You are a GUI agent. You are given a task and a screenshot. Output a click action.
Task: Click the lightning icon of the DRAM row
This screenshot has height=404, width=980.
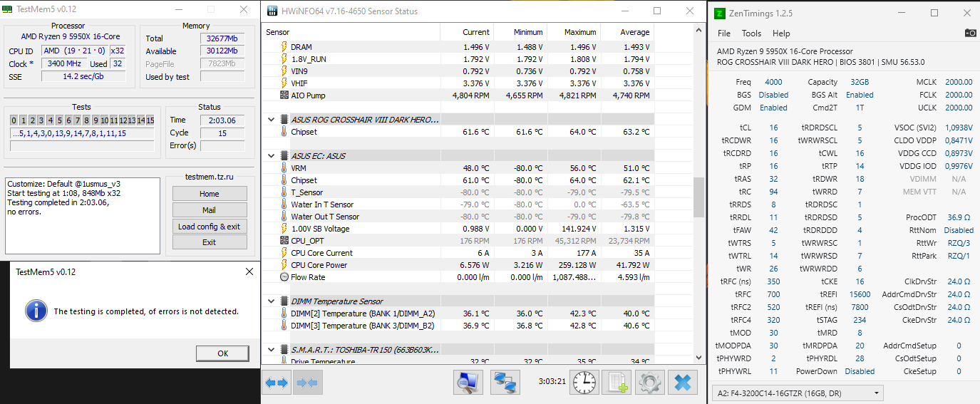click(284, 47)
